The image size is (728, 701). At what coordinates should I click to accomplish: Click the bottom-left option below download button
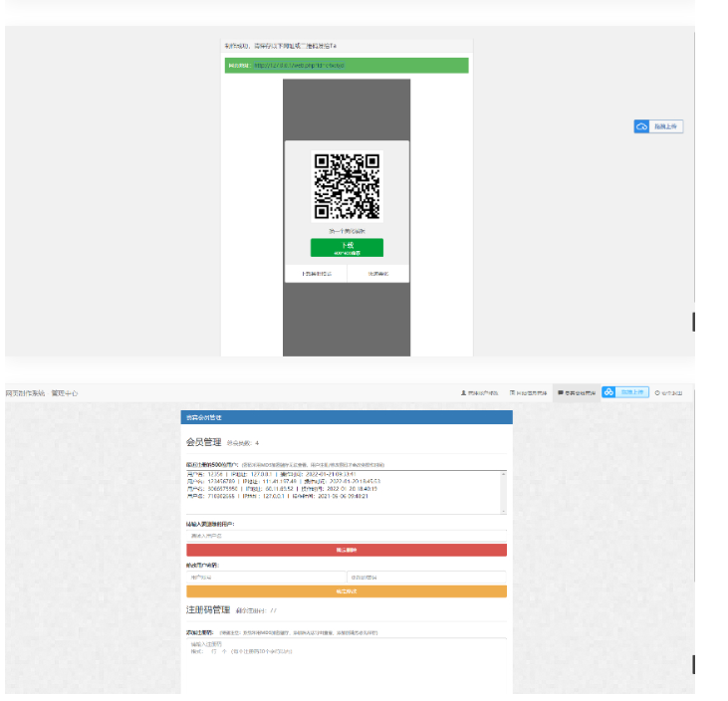tap(316, 273)
